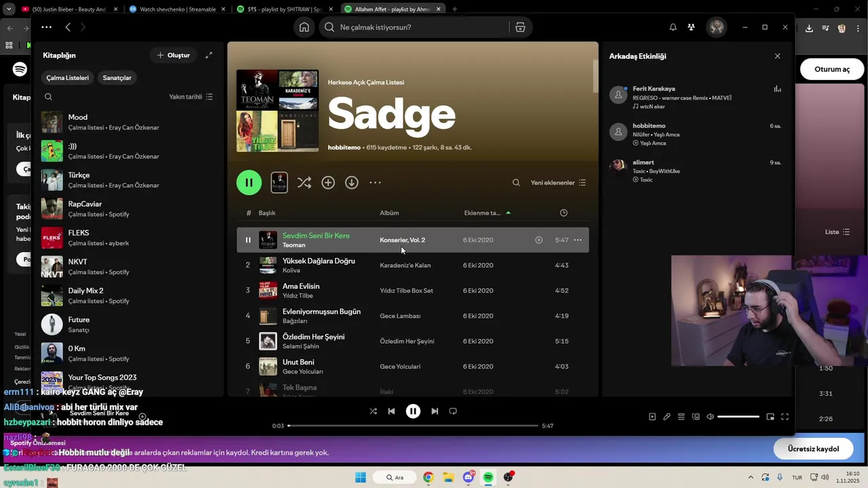Screen dimensions: 868x488
Task: Open the Yeni eklenenler sort dropdown
Action: point(558,182)
